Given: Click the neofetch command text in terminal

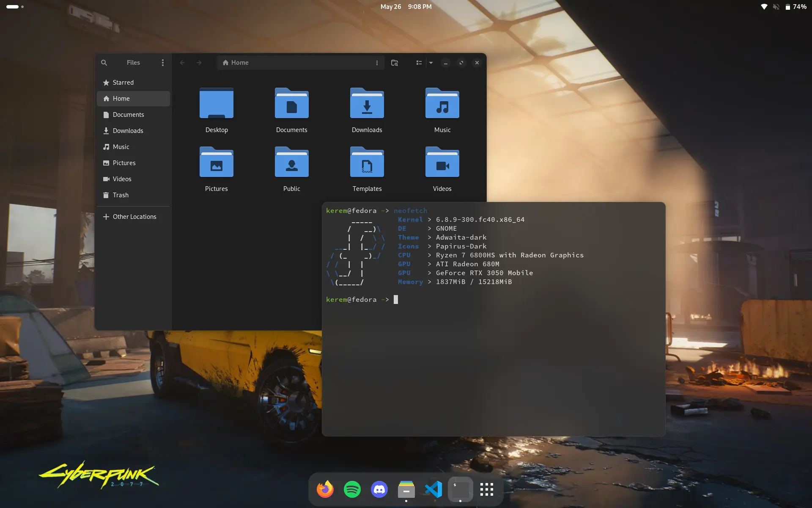Looking at the screenshot, I should pos(410,211).
